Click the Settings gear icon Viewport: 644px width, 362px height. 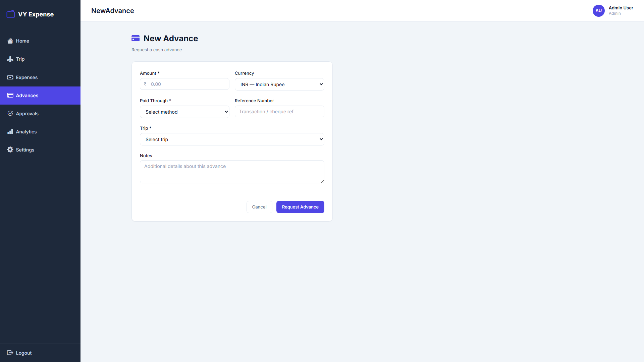click(10, 149)
